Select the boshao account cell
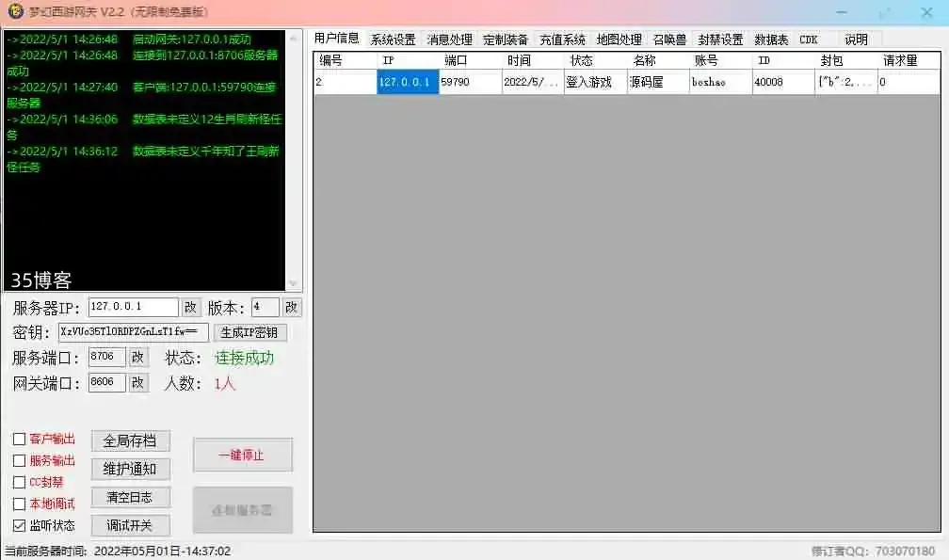This screenshot has height=560, width=949. point(721,82)
